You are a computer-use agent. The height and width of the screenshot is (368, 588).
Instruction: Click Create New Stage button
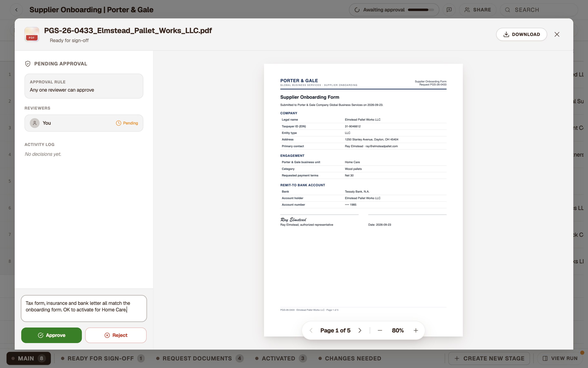point(489,358)
